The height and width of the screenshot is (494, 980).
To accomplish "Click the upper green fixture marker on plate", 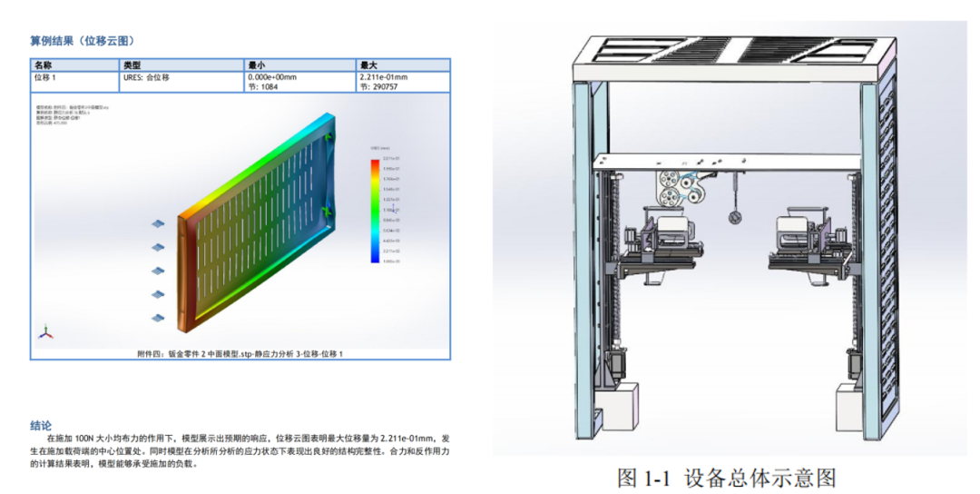I will 329,136.
